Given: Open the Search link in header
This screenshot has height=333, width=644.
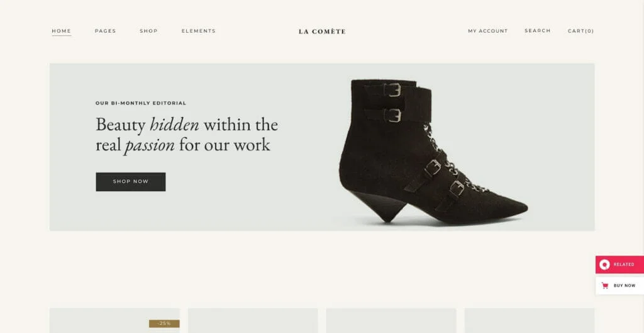Looking at the screenshot, I should [x=538, y=31].
